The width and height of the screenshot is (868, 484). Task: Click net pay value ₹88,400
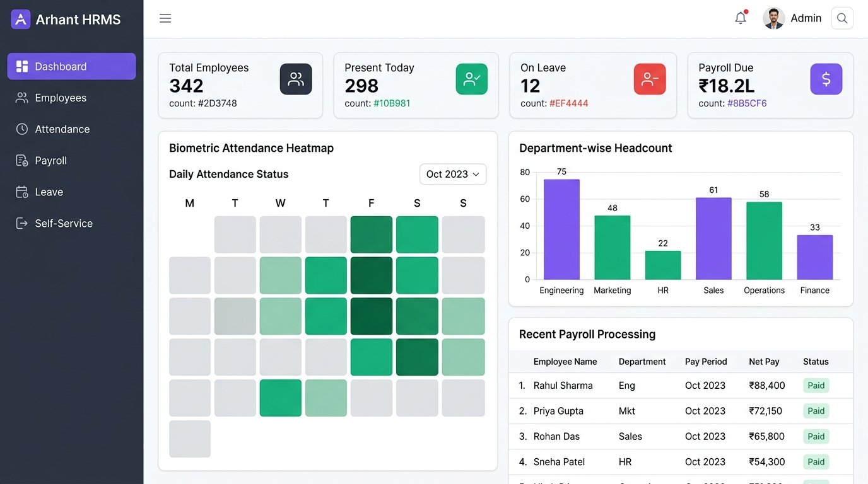(x=767, y=386)
